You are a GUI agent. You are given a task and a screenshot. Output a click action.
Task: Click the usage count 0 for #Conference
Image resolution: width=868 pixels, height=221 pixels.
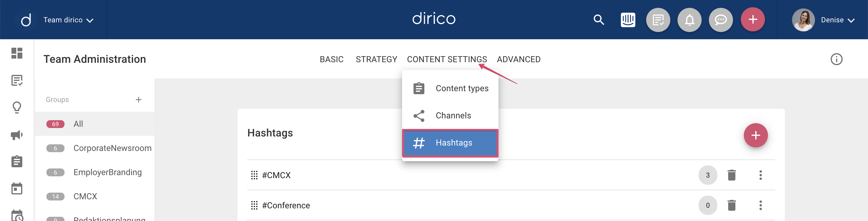tap(708, 206)
